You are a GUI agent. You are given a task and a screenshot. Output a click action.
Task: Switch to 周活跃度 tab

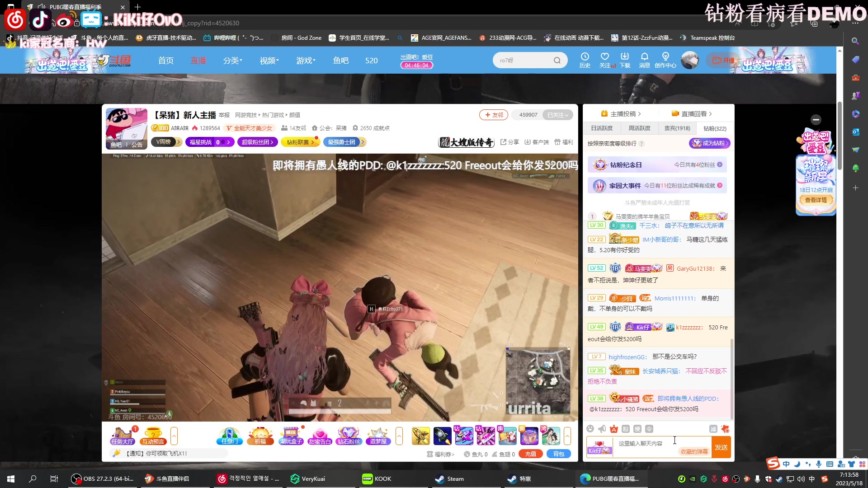(x=639, y=128)
